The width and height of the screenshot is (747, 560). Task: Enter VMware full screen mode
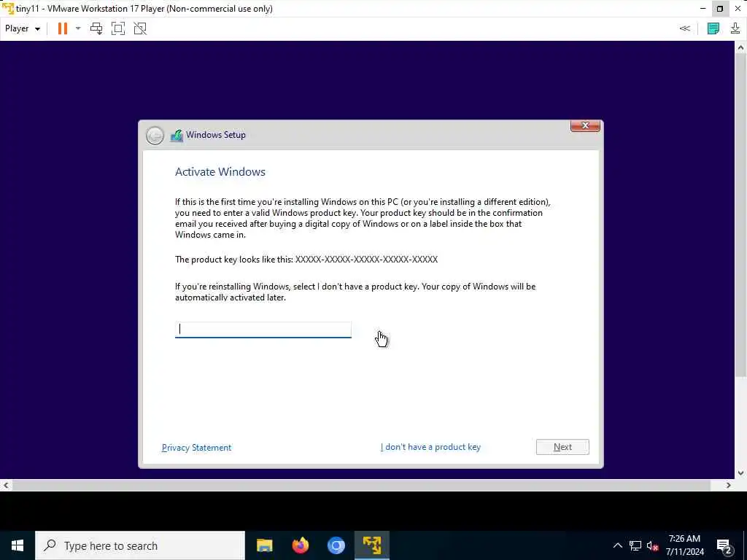click(118, 28)
